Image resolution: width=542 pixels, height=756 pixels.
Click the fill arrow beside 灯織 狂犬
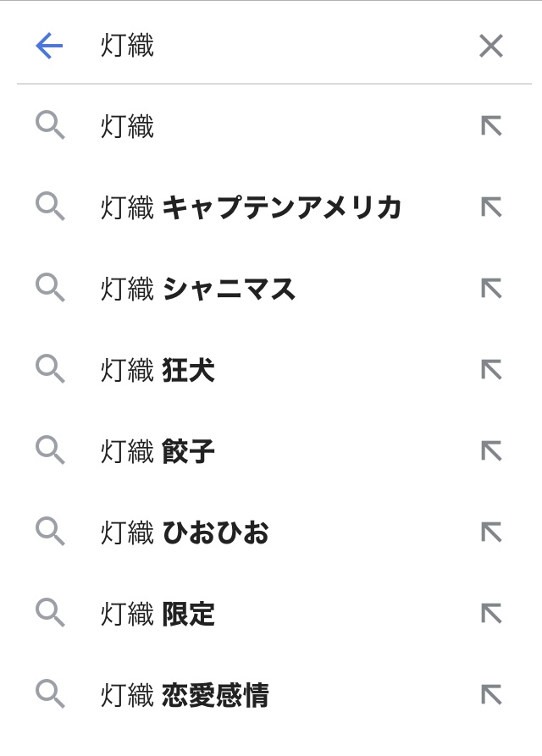coord(491,370)
